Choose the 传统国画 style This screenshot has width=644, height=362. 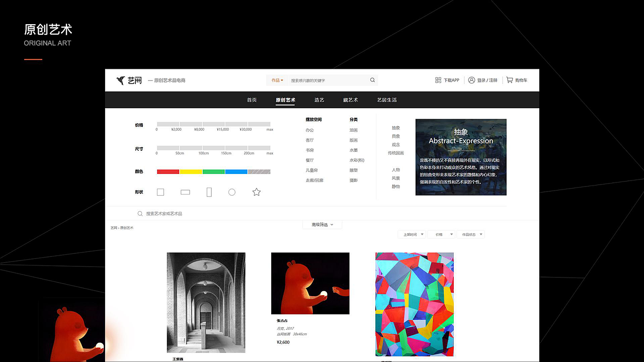coord(396,153)
